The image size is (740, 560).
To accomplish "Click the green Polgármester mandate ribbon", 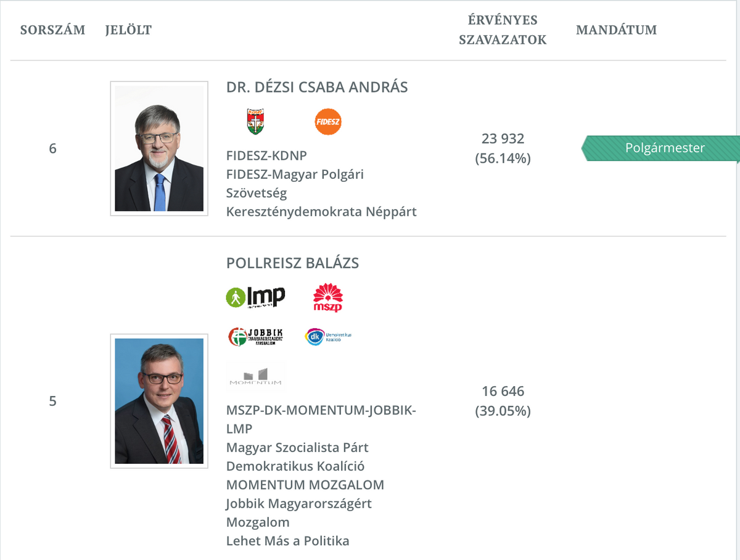I will tap(660, 148).
